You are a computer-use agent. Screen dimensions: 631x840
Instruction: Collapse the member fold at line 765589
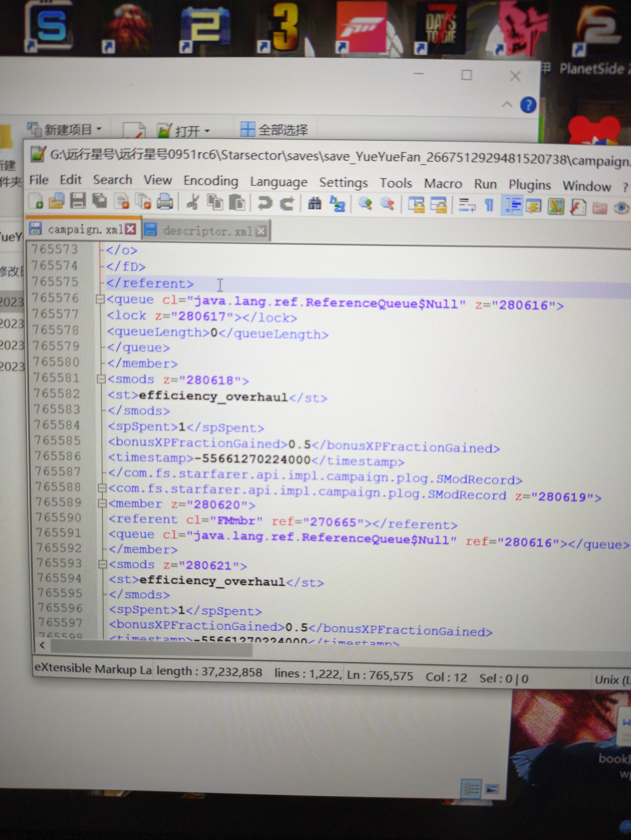pos(102,504)
